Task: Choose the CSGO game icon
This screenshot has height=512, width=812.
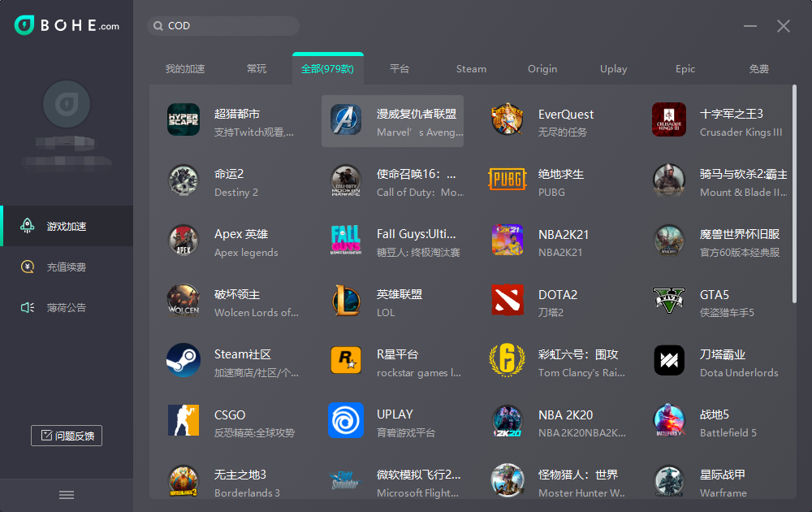Action: pos(184,420)
